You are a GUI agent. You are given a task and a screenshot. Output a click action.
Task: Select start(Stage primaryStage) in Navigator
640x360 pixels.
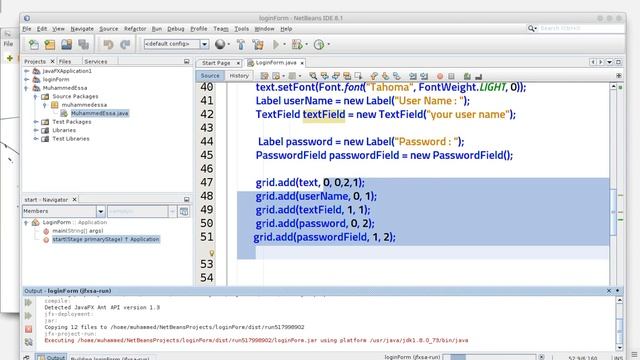coord(106,239)
